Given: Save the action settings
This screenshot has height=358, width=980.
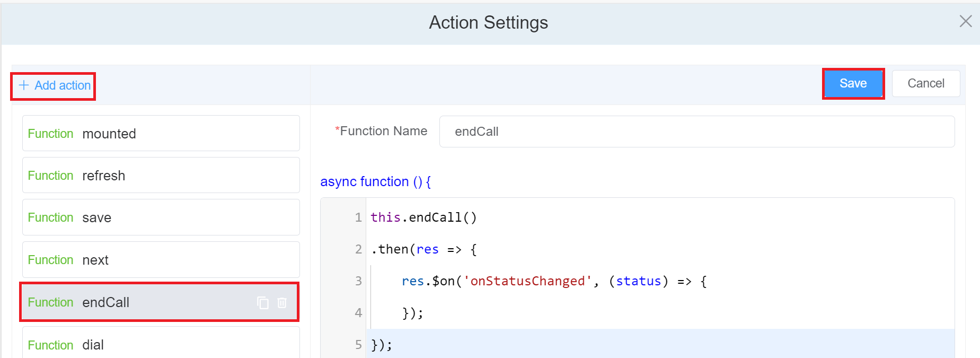Looking at the screenshot, I should pyautogui.click(x=853, y=84).
